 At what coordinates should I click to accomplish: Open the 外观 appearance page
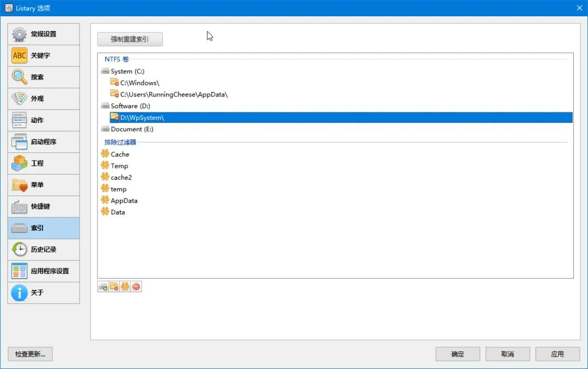pyautogui.click(x=44, y=99)
